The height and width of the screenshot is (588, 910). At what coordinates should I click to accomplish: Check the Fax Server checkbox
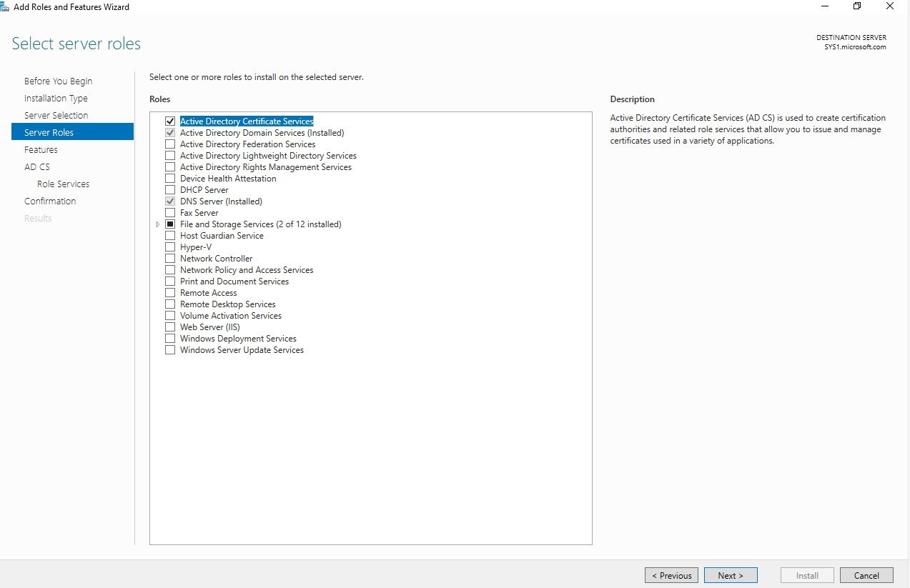click(170, 213)
